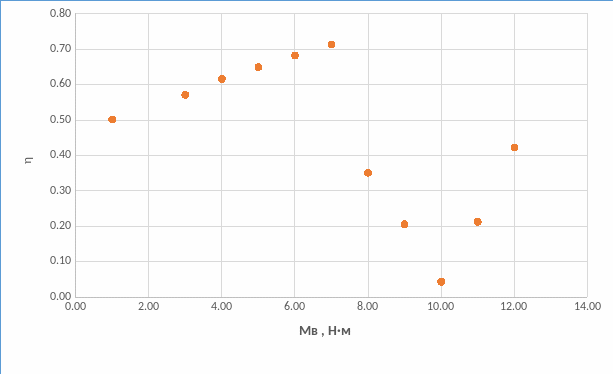613x374 pixels.
Task: Click the y-axis label 0.70
Action: 61,49
